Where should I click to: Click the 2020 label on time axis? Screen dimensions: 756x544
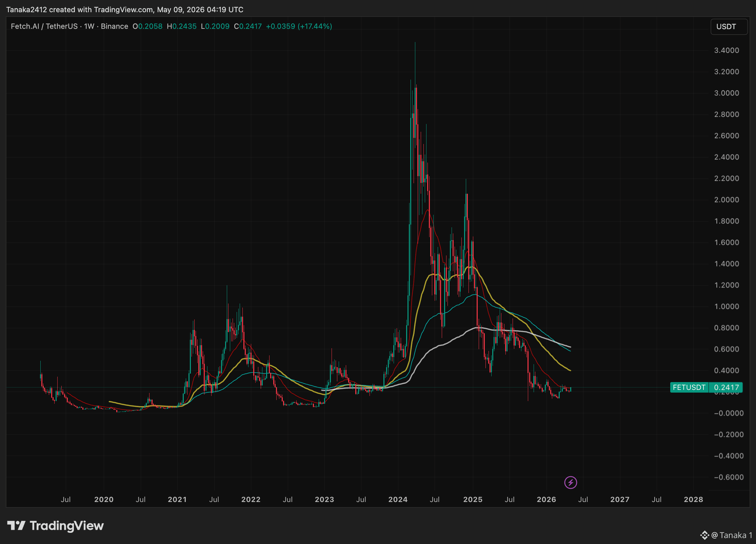click(104, 500)
